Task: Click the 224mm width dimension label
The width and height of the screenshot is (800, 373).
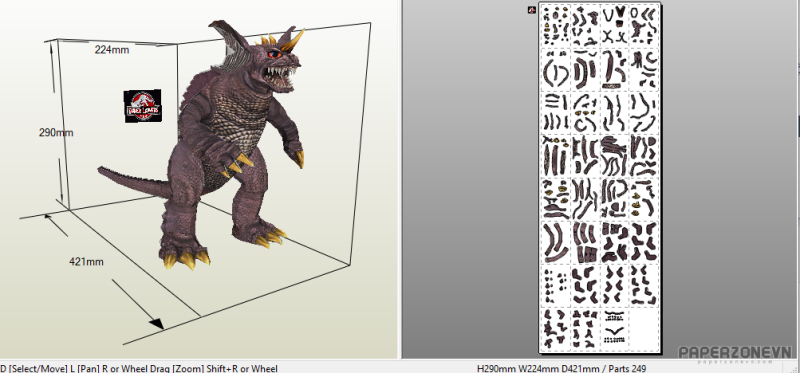Action: click(112, 49)
